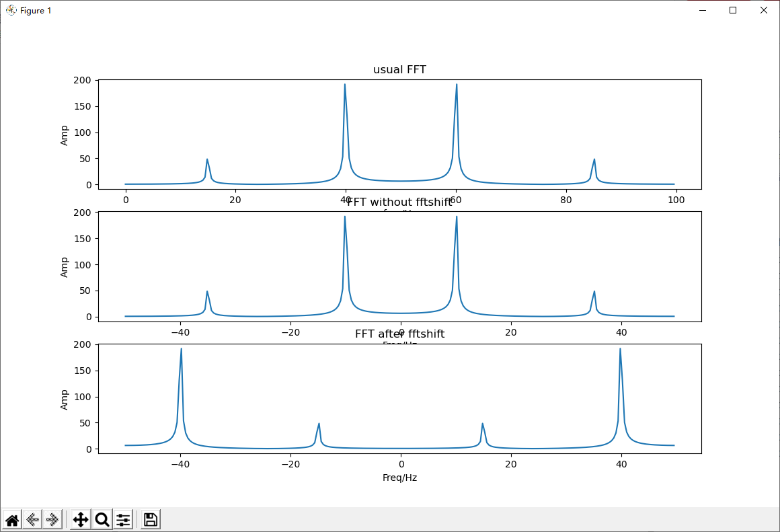
Task: Click the '−20' tick of the middle plot
Action: [x=290, y=332]
